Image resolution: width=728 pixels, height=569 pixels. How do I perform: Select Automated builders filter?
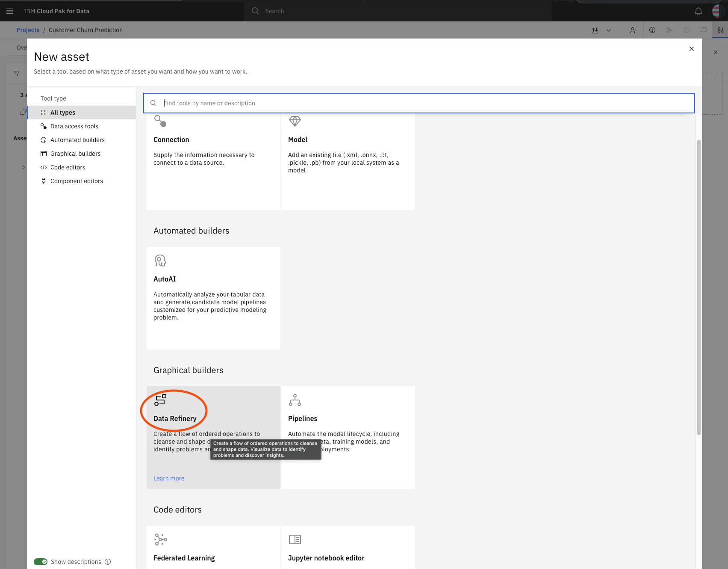82,140
